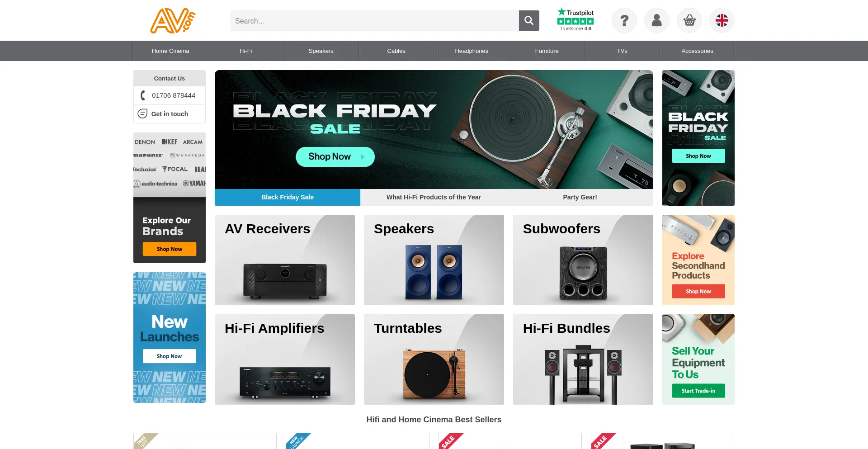Screen dimensions: 868x449
Task: Open the Home Cinema menu
Action: point(170,51)
